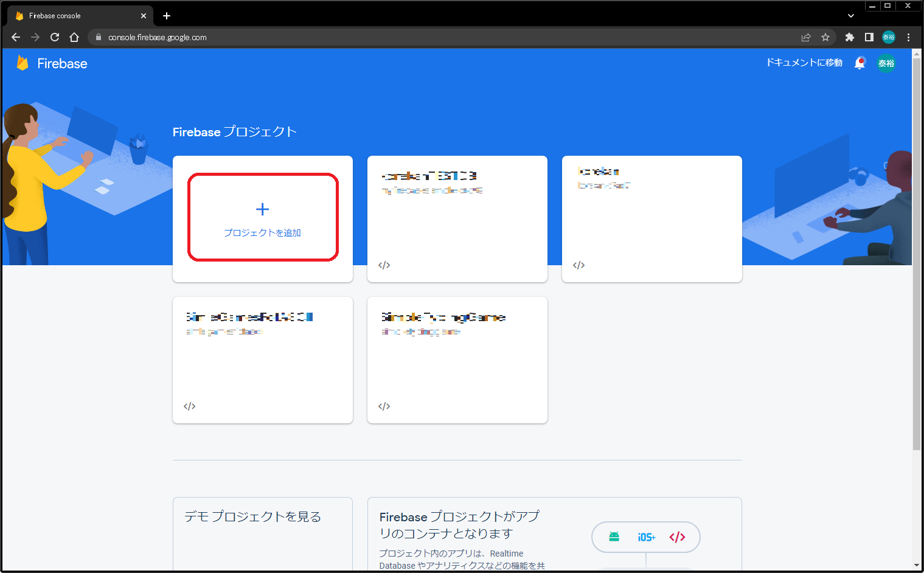The width and height of the screenshot is (924, 573).
Task: Click browser back arrow
Action: pyautogui.click(x=16, y=37)
